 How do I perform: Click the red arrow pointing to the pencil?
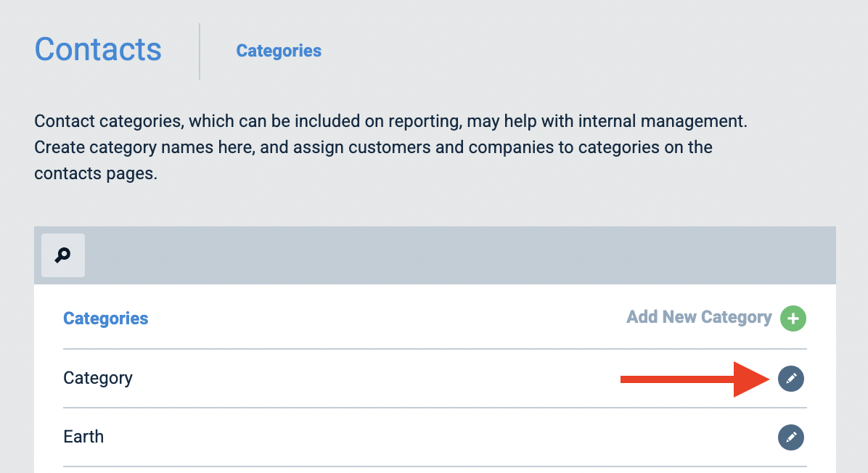695,379
